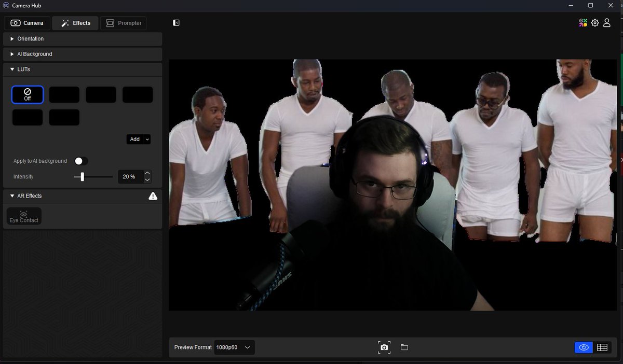Viewport: 623px width, 364px height.
Task: Select the Off LUT option
Action: click(x=28, y=94)
